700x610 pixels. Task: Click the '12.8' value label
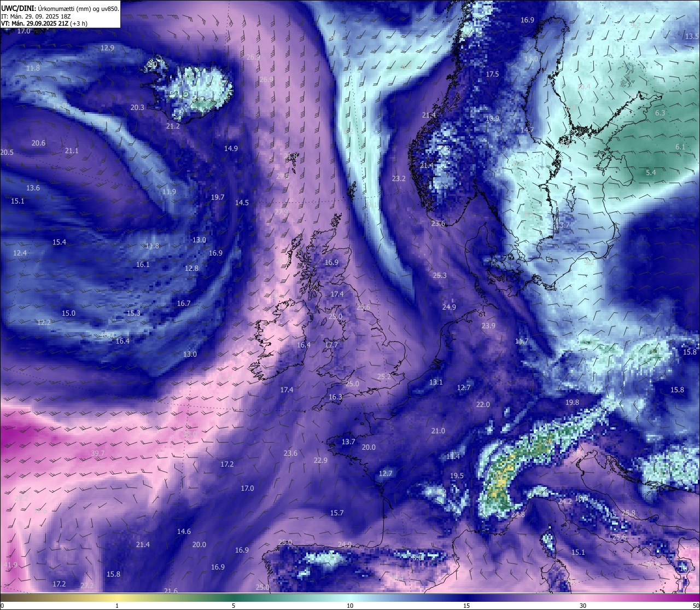(191, 269)
